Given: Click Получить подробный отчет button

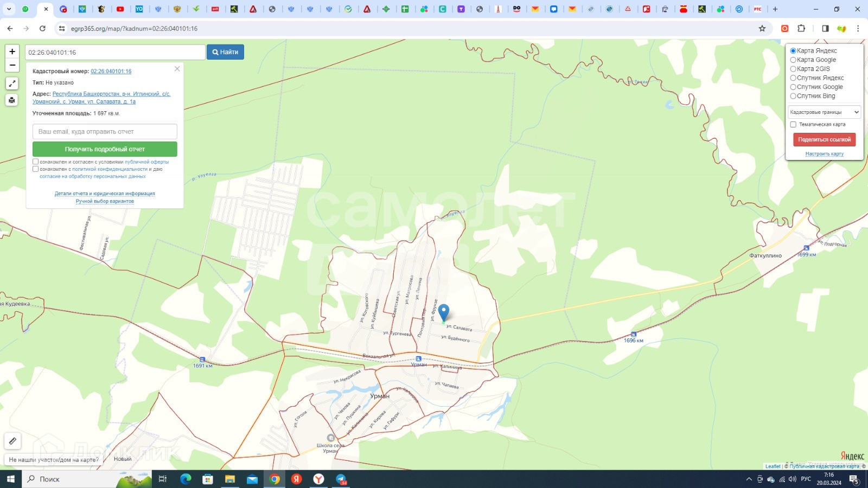Looking at the screenshot, I should click(x=105, y=149).
